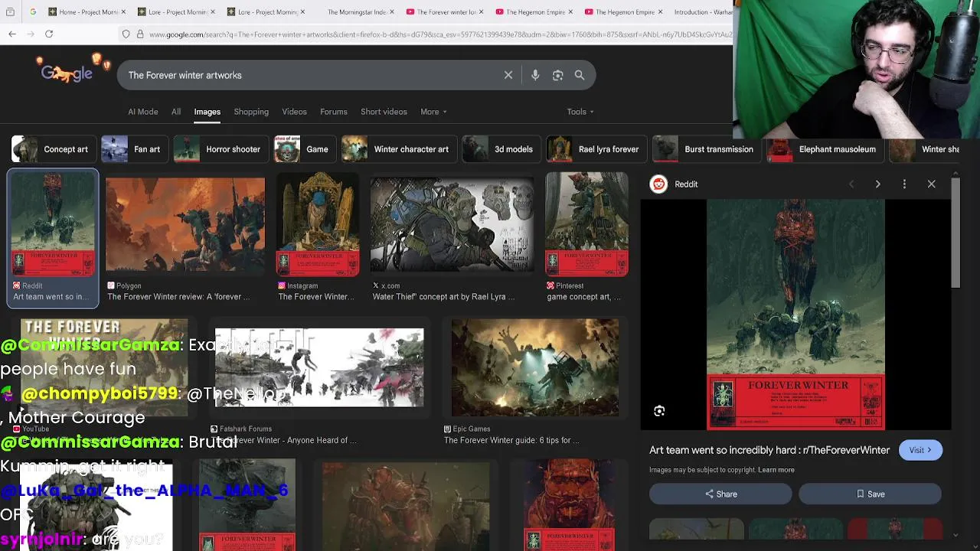
Task: Click the Visit button
Action: click(x=920, y=450)
